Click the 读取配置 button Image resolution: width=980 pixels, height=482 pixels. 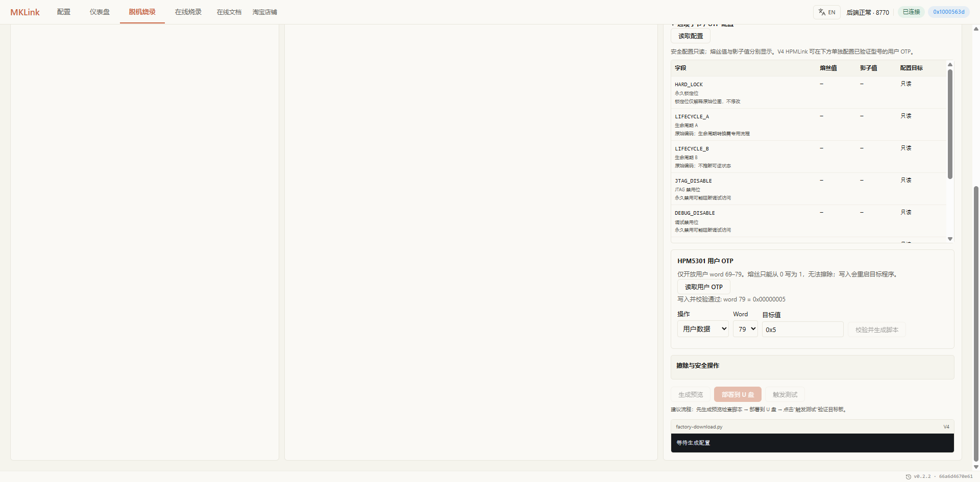(691, 36)
